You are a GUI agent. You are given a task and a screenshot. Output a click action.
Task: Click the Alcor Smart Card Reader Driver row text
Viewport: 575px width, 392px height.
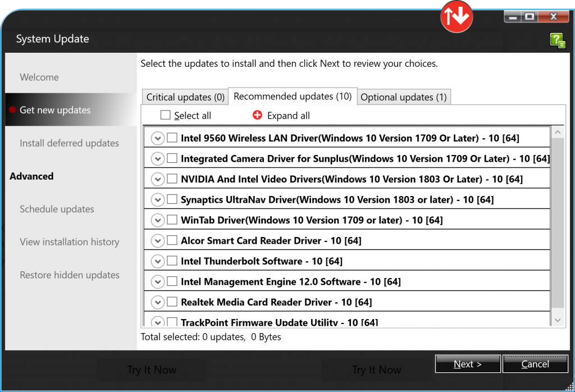point(271,240)
